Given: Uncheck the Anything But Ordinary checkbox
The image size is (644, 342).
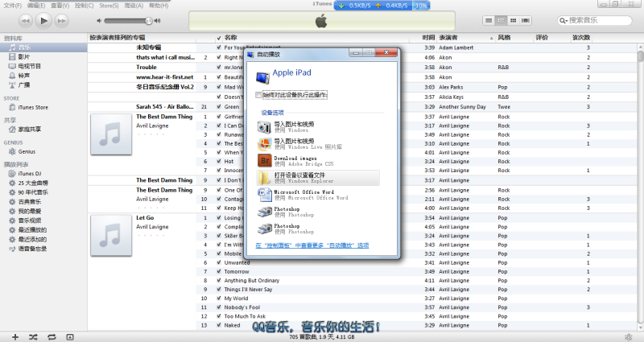Looking at the screenshot, I should [x=218, y=280].
